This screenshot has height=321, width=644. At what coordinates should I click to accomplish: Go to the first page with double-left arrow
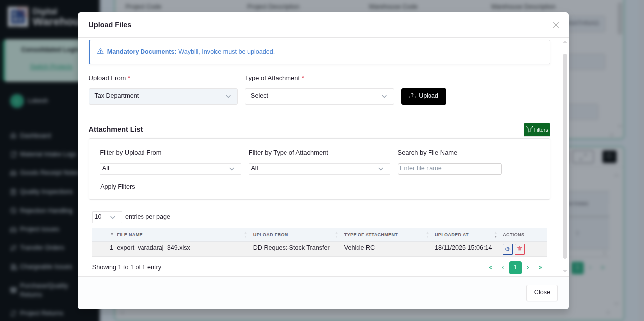coord(491,268)
